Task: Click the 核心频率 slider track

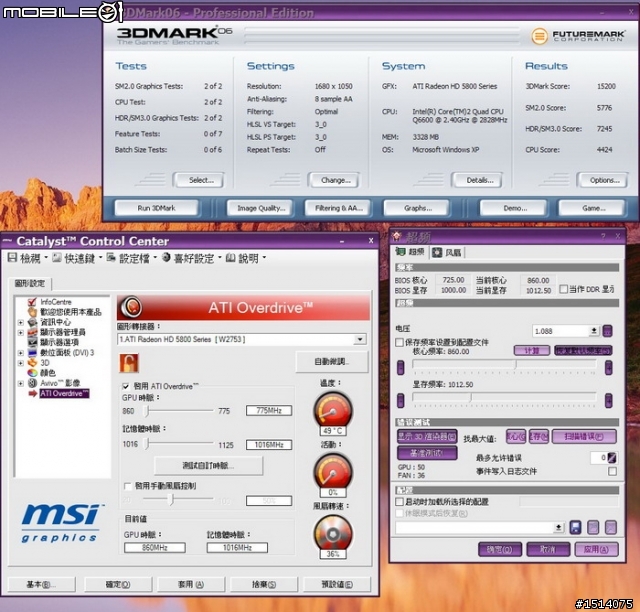Action: (504, 365)
